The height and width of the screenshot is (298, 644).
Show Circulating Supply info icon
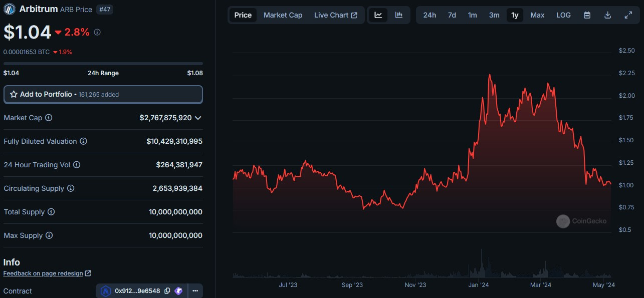71,188
